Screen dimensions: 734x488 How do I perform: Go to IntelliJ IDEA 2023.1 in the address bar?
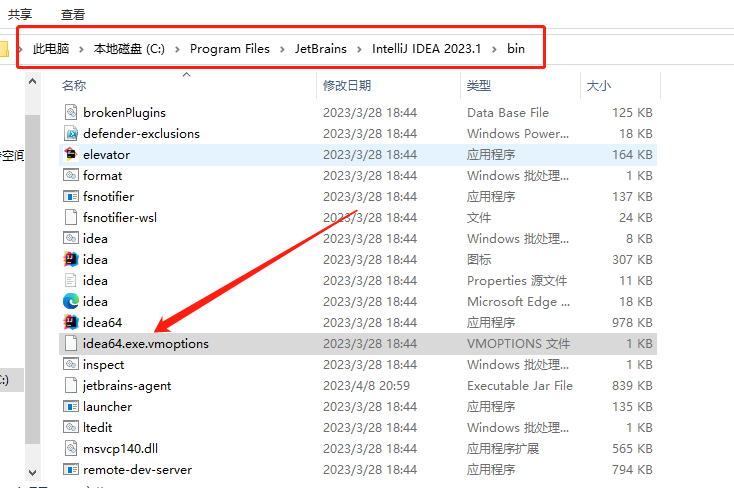426,49
